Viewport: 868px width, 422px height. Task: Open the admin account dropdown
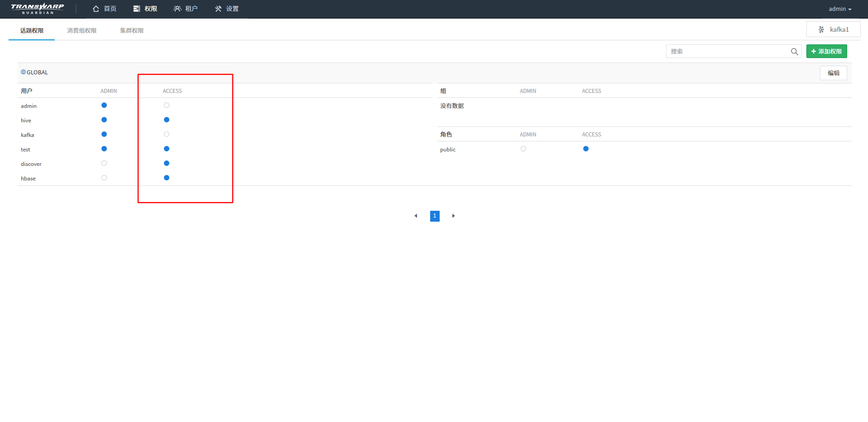[x=840, y=9]
